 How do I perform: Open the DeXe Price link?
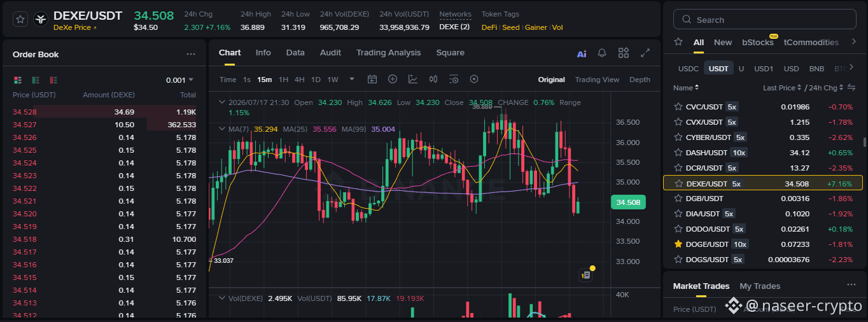(x=75, y=27)
